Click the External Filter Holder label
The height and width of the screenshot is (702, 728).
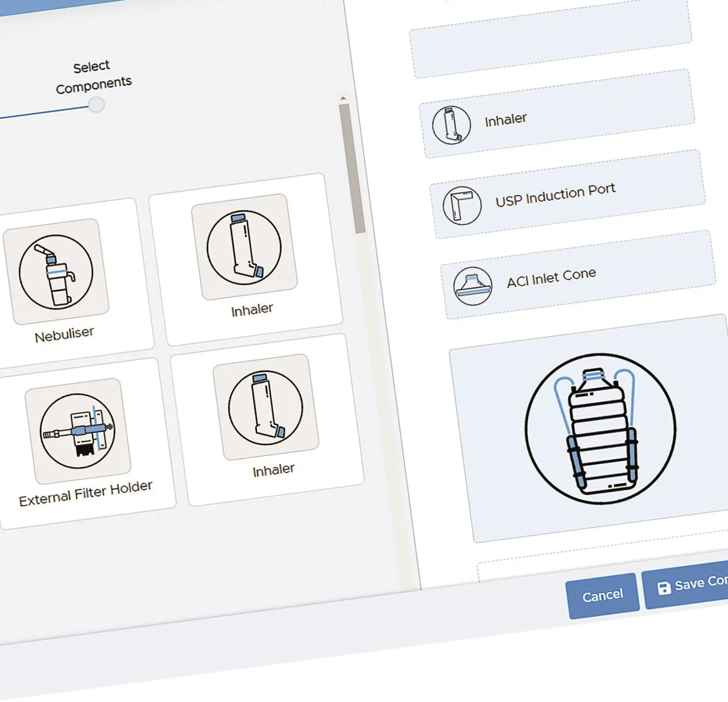pos(86,493)
